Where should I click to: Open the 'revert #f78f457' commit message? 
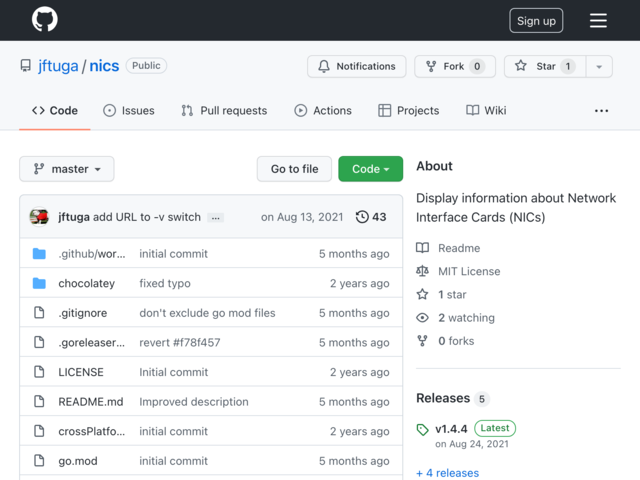pos(180,342)
